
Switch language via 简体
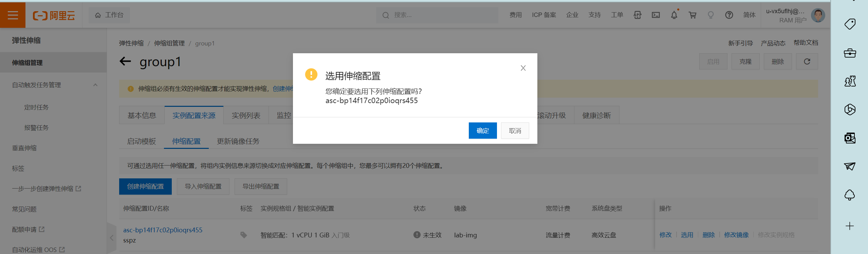coord(749,15)
